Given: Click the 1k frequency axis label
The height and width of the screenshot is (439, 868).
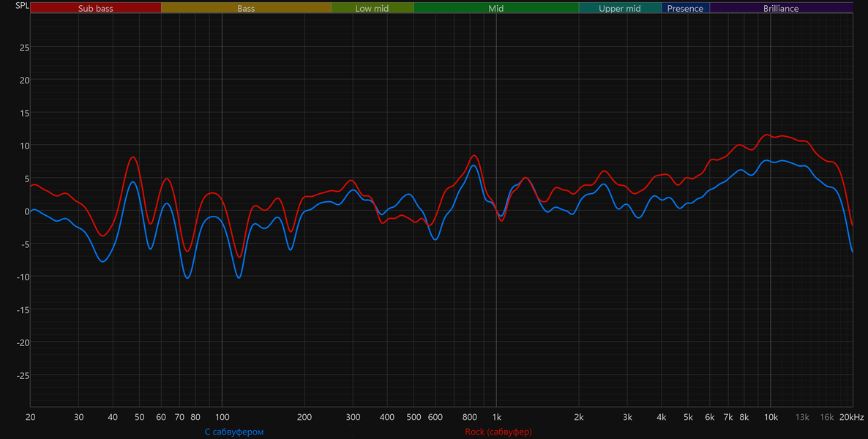Looking at the screenshot, I should coord(496,417).
